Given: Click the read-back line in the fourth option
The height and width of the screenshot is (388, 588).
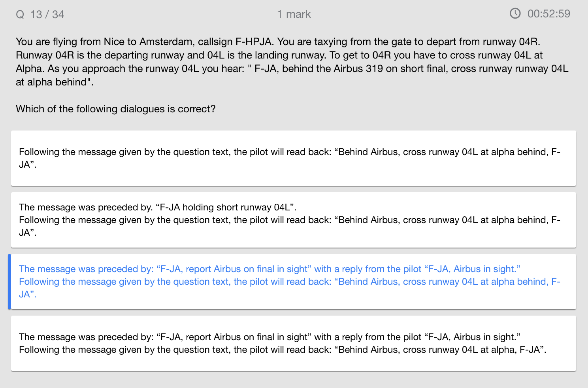Looking at the screenshot, I should (282, 350).
